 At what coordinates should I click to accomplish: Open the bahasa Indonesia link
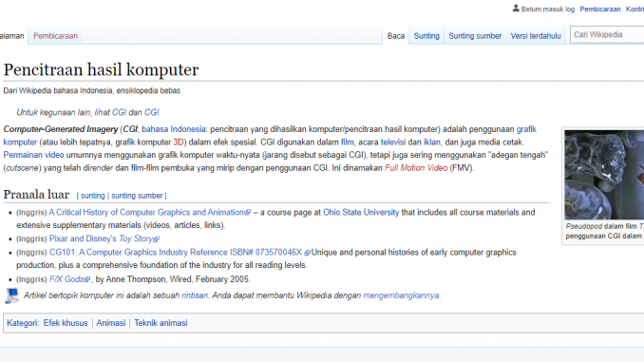coord(173,129)
